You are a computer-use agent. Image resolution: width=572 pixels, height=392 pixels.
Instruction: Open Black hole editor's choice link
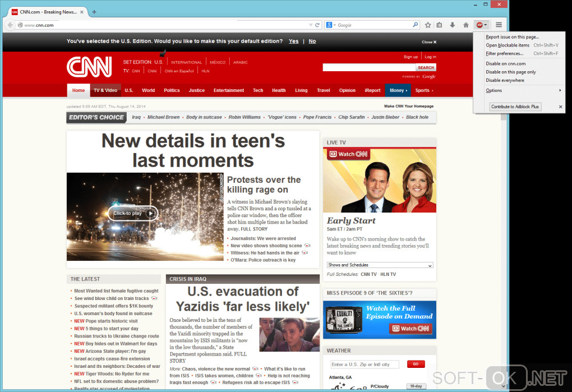coord(417,117)
